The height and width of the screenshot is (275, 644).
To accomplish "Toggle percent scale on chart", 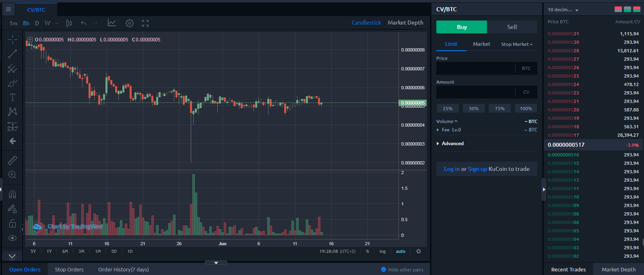I will pyautogui.click(x=367, y=251).
